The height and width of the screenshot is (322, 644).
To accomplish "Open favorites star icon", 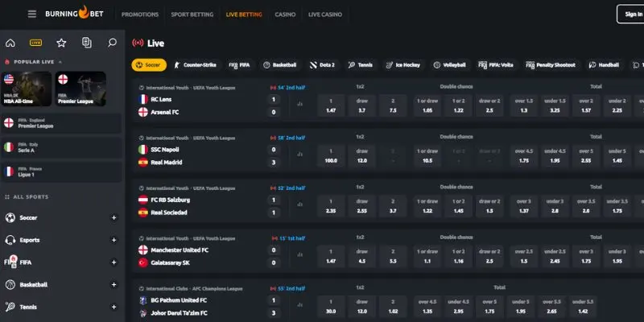I will [x=61, y=43].
